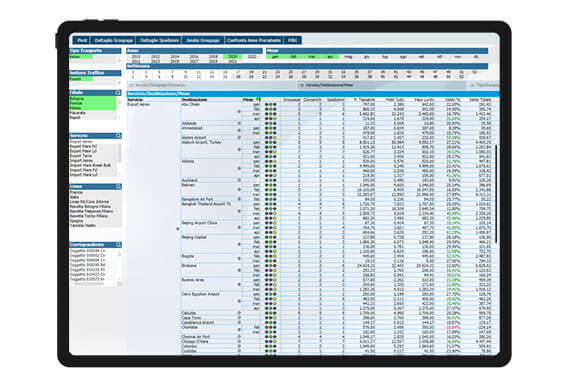Click the icon on Servizio/Groupage container tab

[131, 85]
